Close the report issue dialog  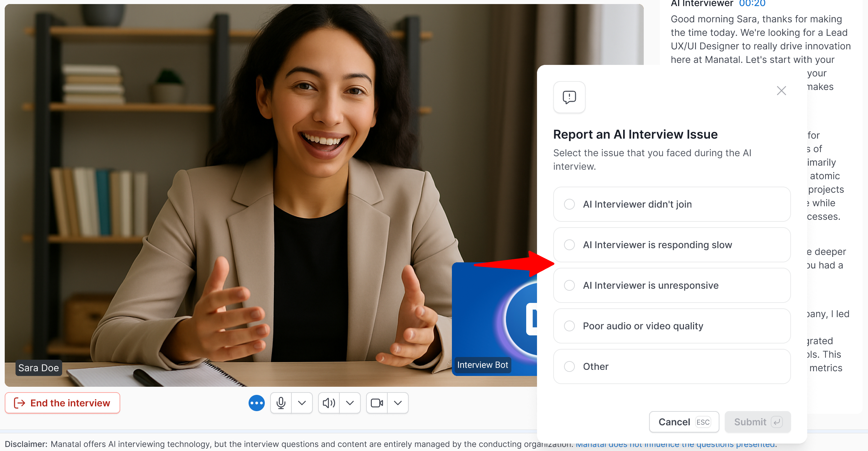tap(781, 91)
